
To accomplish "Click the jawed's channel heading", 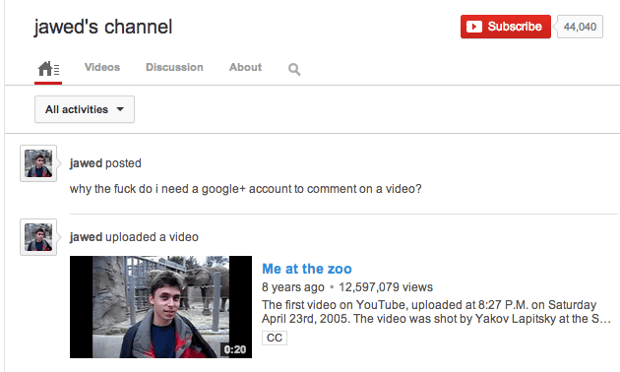I will (103, 27).
